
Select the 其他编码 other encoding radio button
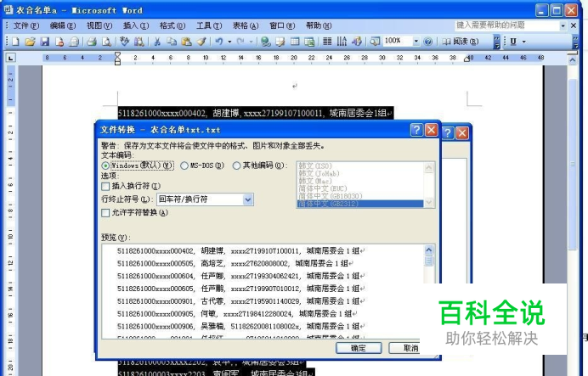click(x=236, y=166)
